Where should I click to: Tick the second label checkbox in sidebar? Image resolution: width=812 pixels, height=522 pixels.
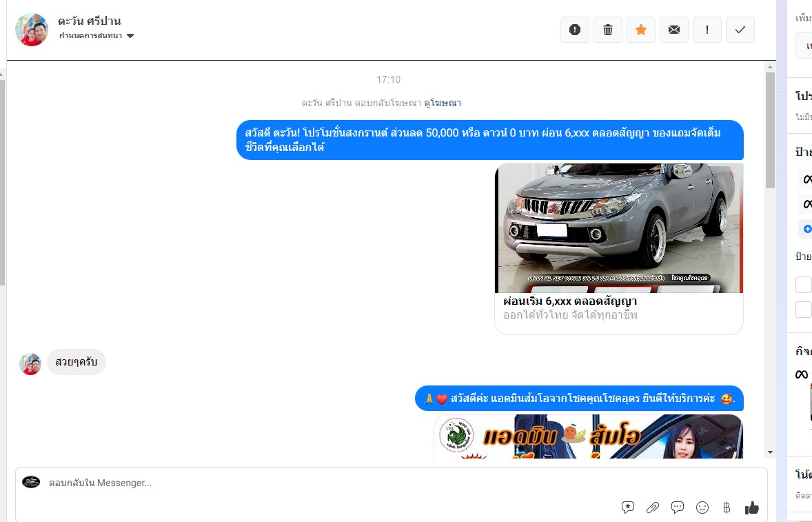803,310
